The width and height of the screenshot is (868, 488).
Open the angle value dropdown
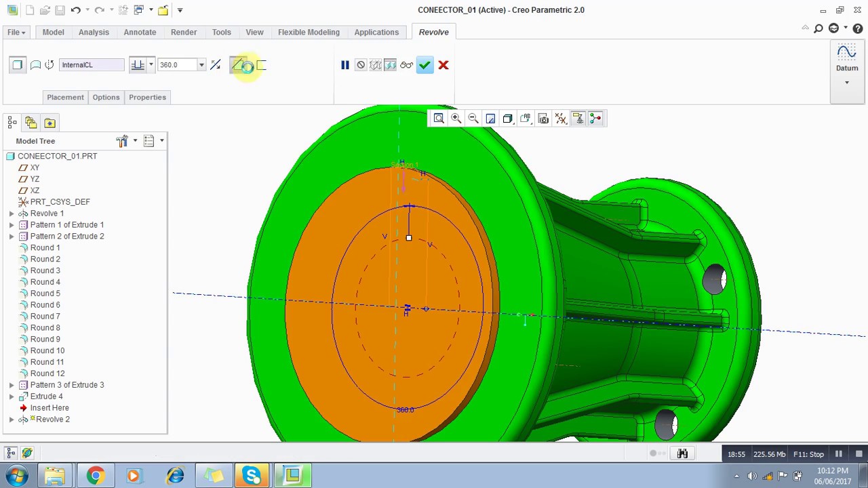click(x=201, y=65)
